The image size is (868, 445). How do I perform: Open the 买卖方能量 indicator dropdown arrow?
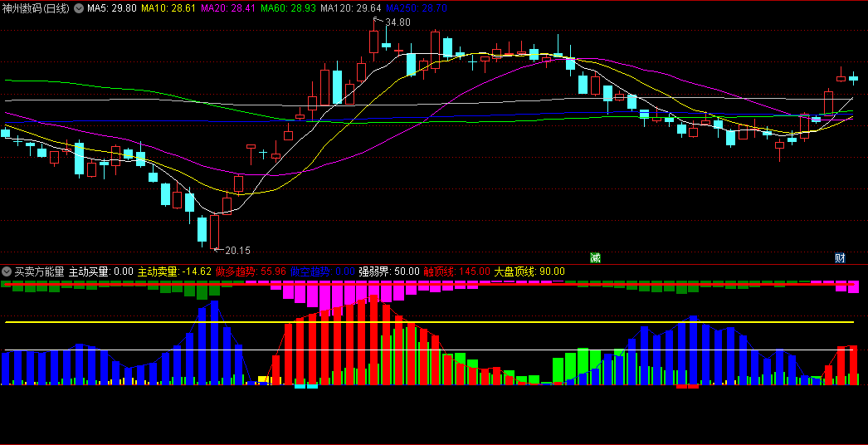click(x=6, y=271)
